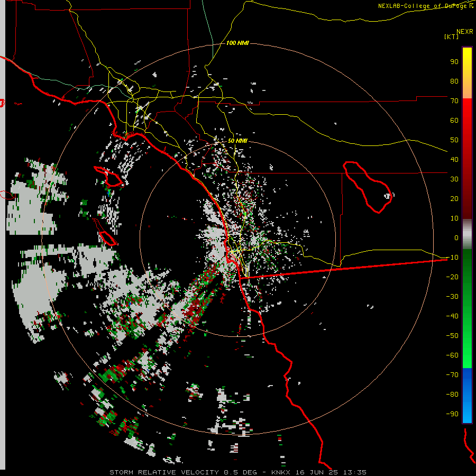
Task: Pick the gray zero-velocity segment of the color bar
Action: click(467, 235)
